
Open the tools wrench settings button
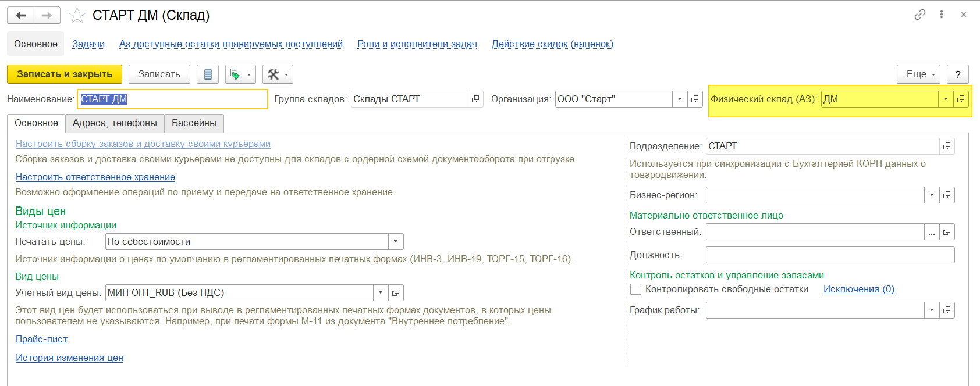coord(277,74)
